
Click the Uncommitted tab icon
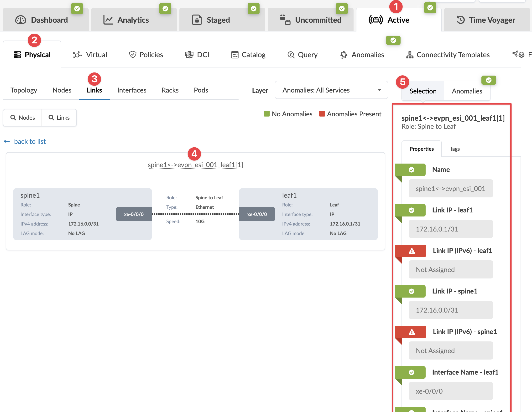pyautogui.click(x=285, y=20)
